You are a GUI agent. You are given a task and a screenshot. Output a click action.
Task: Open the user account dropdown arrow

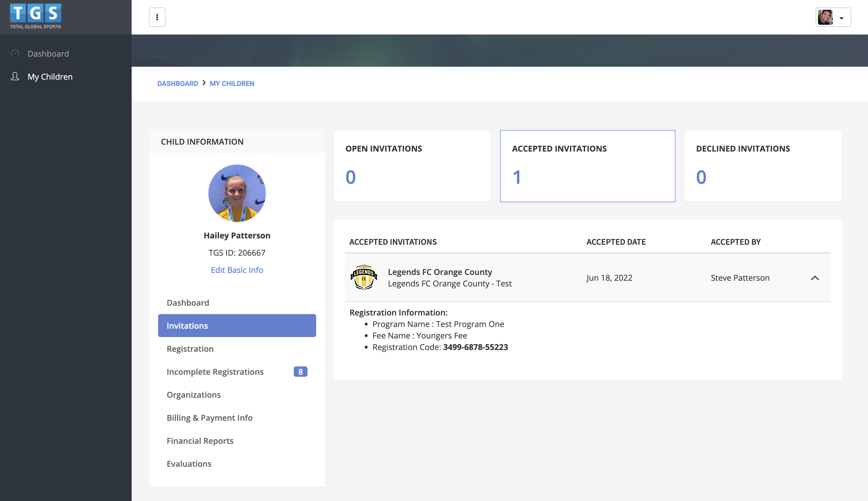point(842,18)
